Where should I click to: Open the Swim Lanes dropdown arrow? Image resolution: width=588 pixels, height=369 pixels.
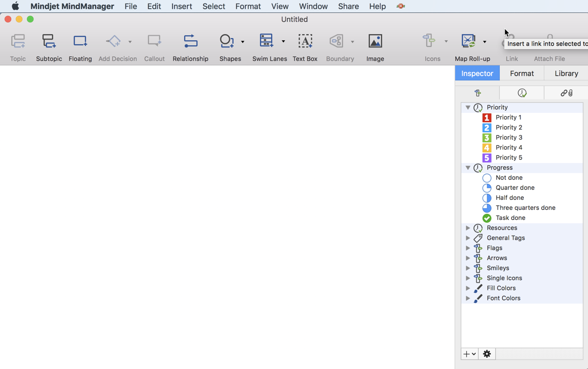(x=283, y=42)
